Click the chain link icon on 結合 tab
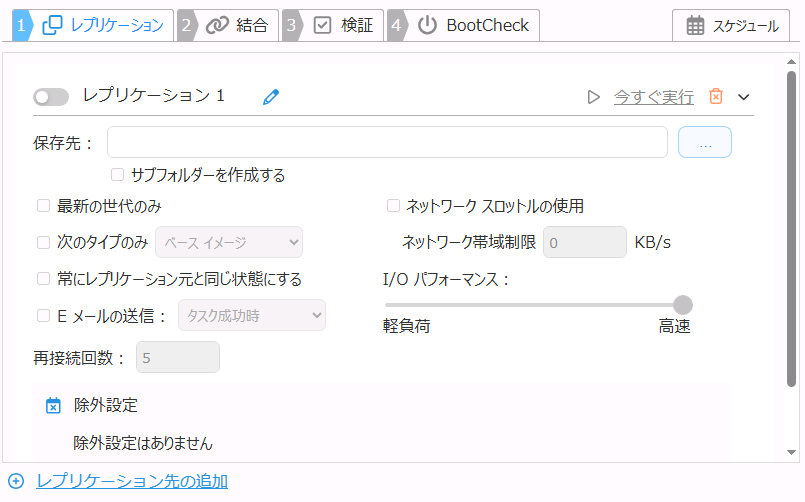805x502 pixels. coord(217,26)
